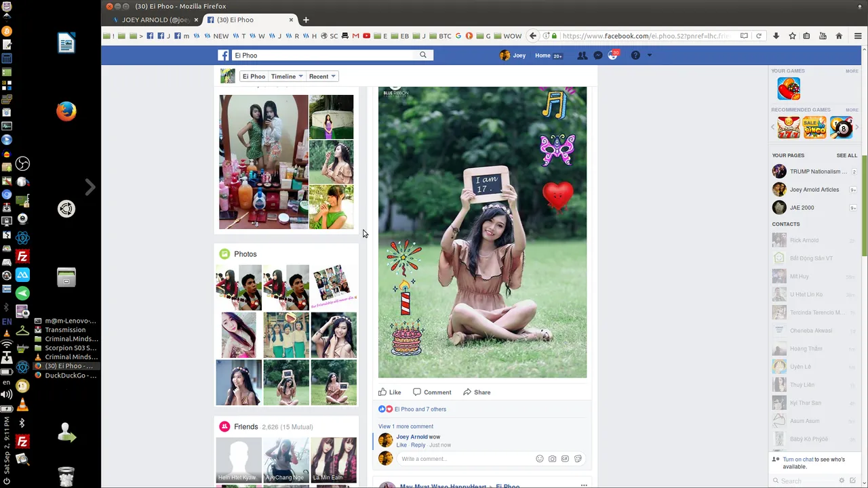Open the 'I am 17' birthday photo
The width and height of the screenshot is (868, 488).
[482, 232]
